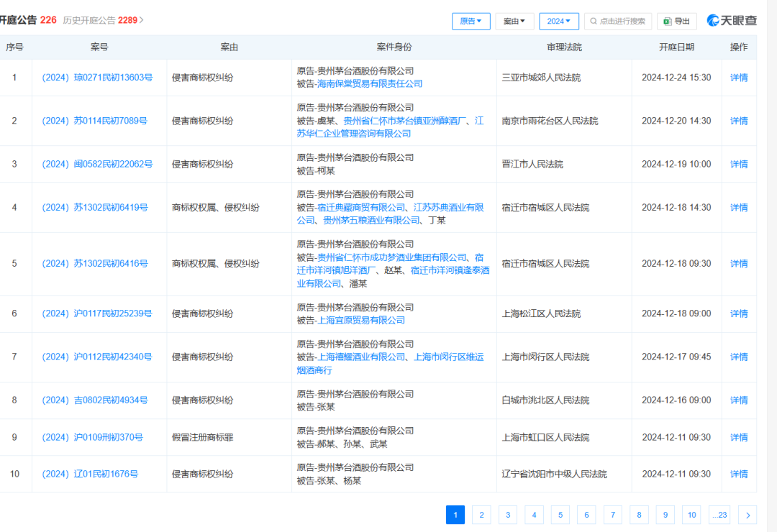Click court name 晋江市人民法院

point(532,164)
